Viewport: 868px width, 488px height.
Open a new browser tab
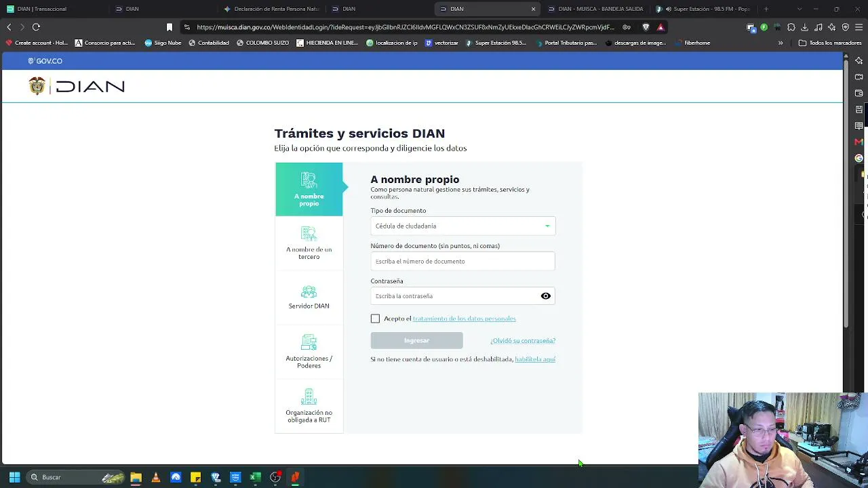(766, 9)
